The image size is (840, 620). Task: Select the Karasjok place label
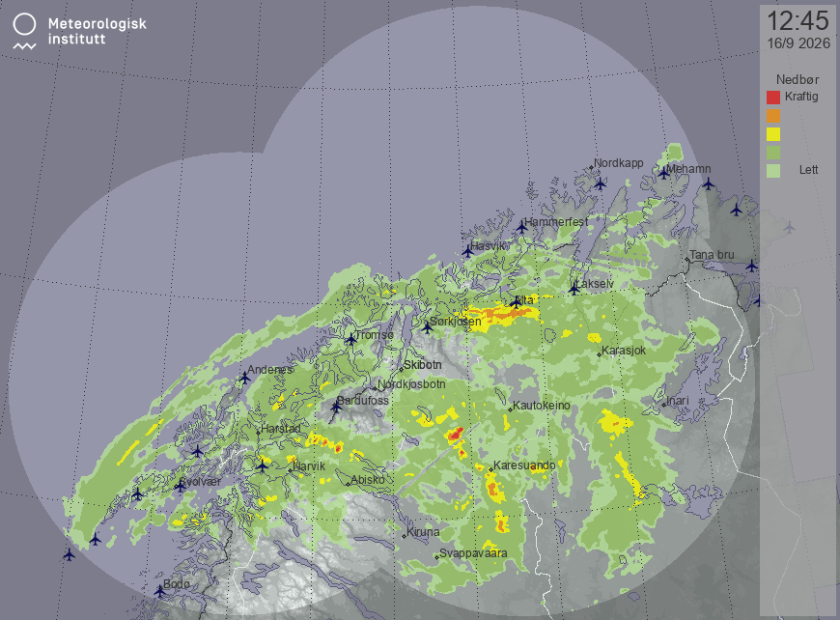tap(624, 351)
